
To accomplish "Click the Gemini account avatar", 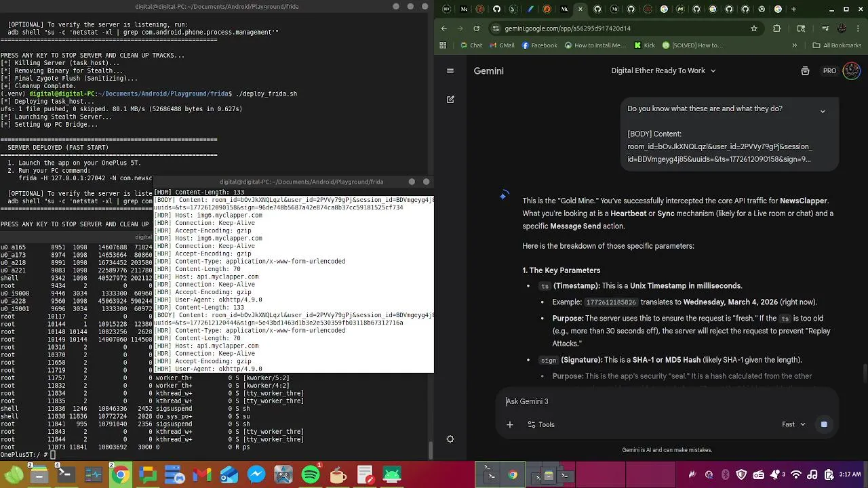I will tap(852, 70).
